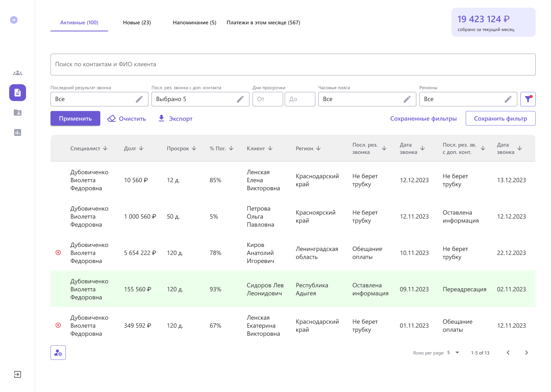
Task: Open the assign specialist settings icon
Action: click(x=58, y=353)
